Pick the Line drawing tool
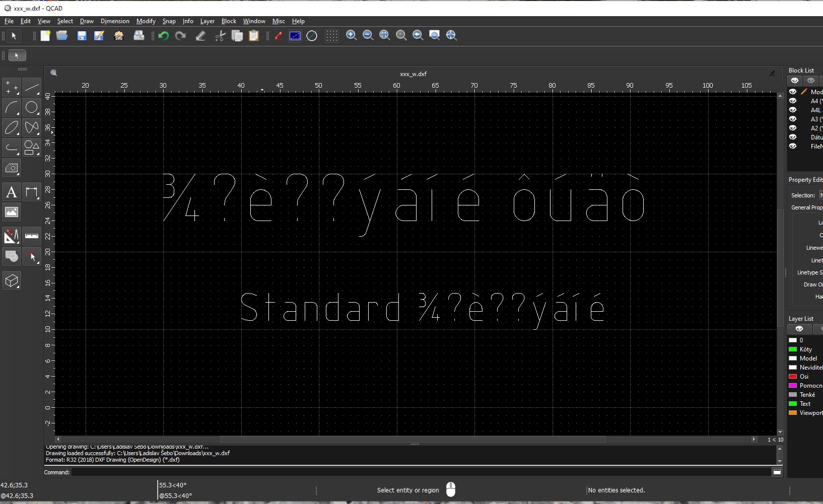The image size is (823, 504). coord(32,88)
